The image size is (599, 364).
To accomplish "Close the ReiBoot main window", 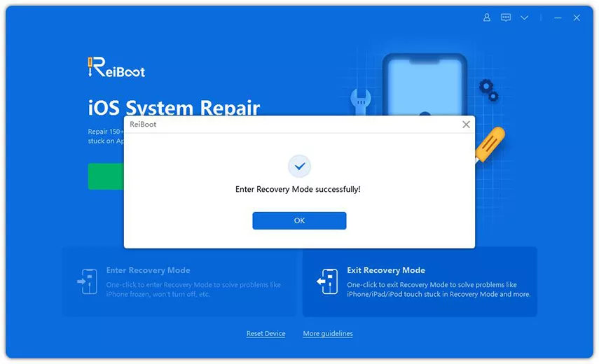I will click(x=577, y=17).
